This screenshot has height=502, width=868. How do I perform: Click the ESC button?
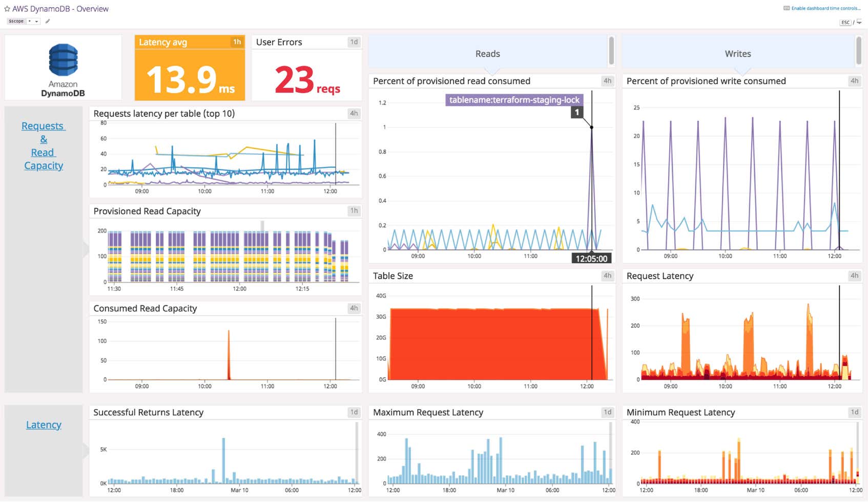[844, 22]
